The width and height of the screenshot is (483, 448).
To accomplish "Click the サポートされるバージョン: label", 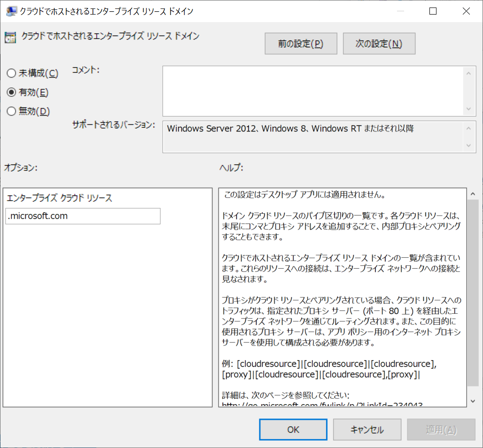I will click(x=113, y=125).
